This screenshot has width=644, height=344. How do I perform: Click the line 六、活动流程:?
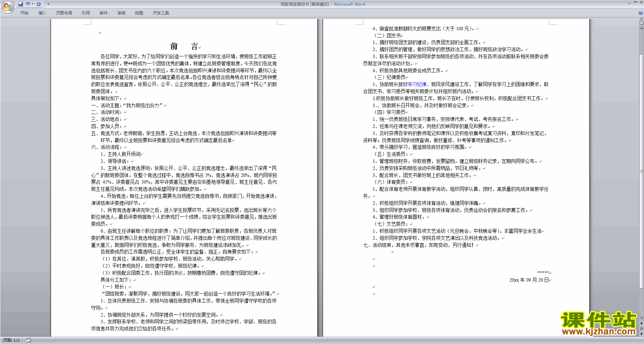[x=106, y=147]
